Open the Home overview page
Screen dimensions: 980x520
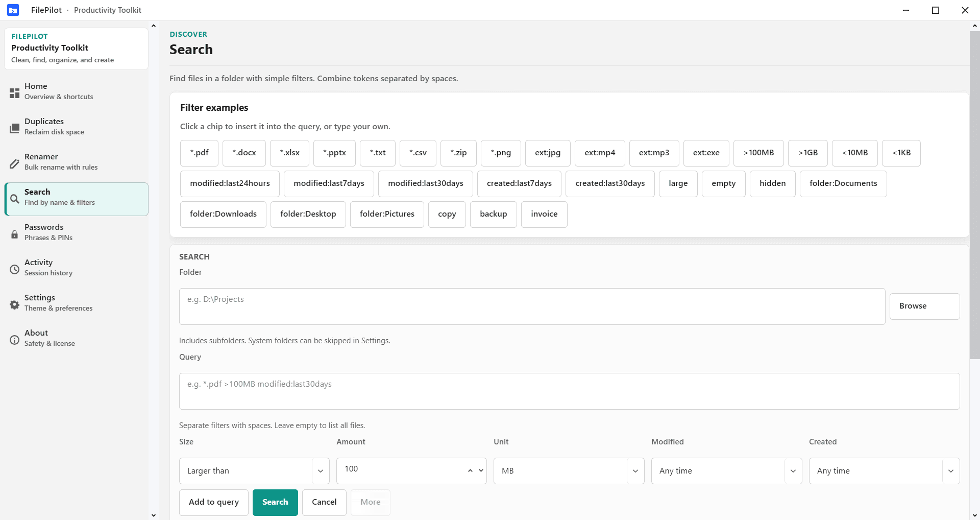77,93
